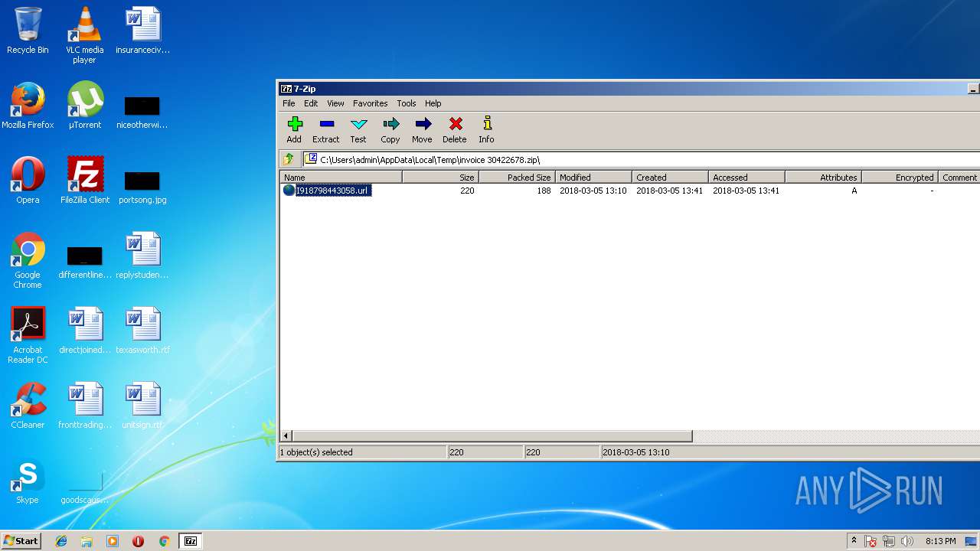980x551 pixels.
Task: Click the FileZilla Client desktop shortcut
Action: (x=85, y=181)
